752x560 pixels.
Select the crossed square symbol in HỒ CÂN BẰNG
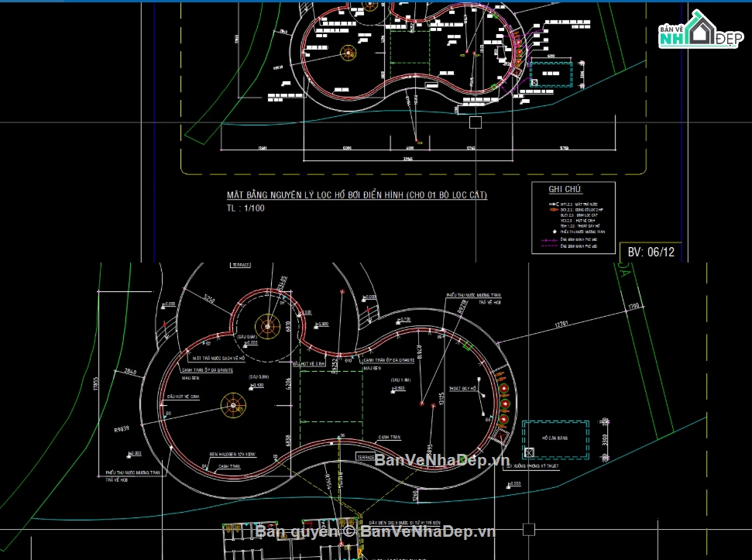pos(531,452)
